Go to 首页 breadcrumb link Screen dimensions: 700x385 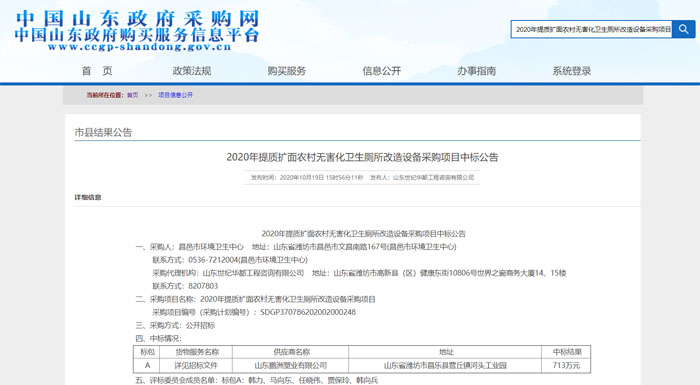(x=133, y=95)
